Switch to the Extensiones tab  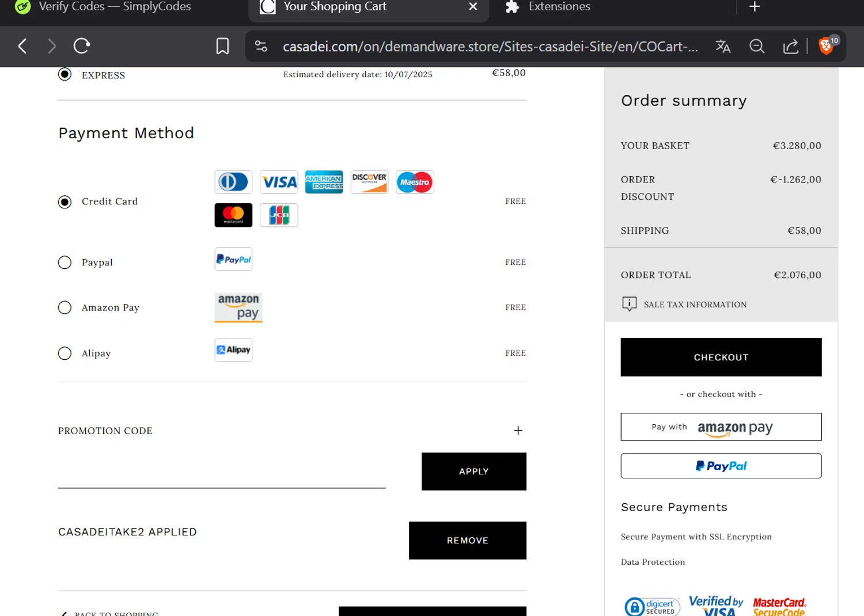click(548, 7)
